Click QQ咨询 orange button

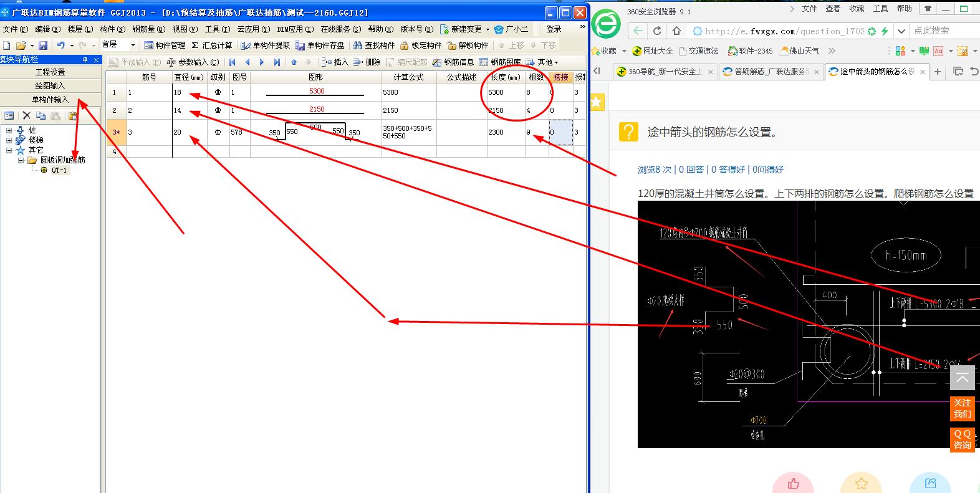pyautogui.click(x=962, y=439)
